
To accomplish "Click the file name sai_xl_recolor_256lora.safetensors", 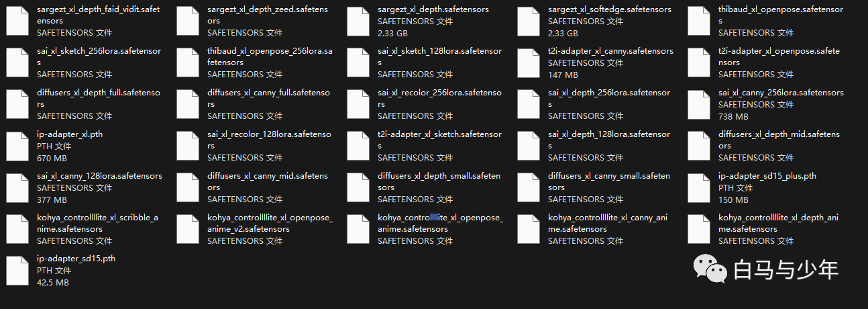I will coord(439,98).
